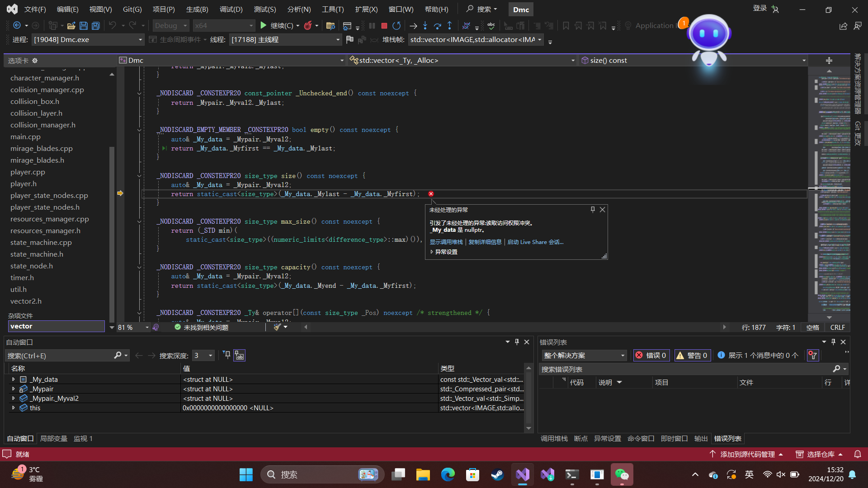The width and height of the screenshot is (868, 488).
Task: Stop debugging with the red square button
Action: click(384, 26)
